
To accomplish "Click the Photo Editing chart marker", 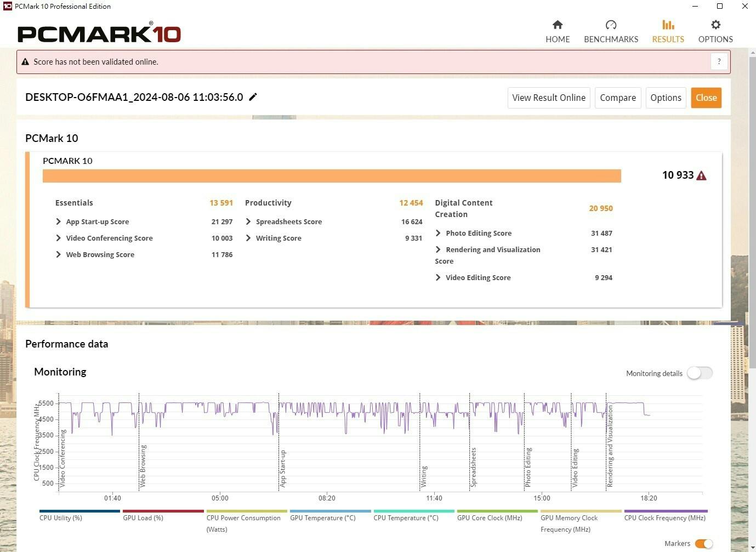I will tap(528, 468).
